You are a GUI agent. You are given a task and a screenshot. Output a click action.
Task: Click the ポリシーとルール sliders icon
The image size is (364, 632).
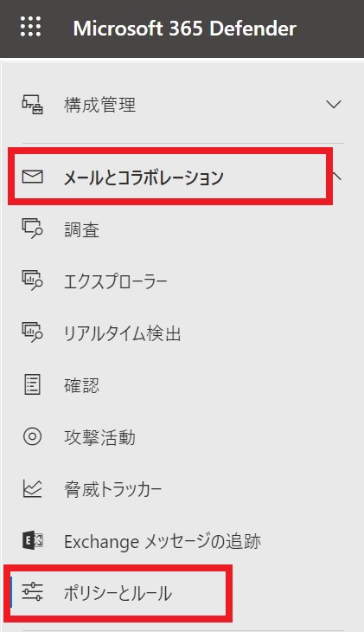point(32,592)
